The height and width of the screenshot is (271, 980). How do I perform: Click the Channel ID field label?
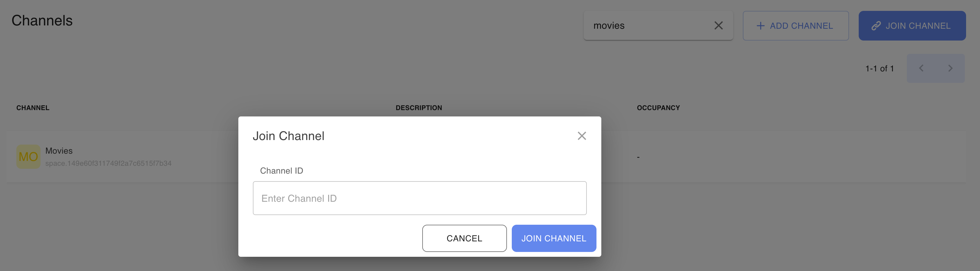point(282,171)
